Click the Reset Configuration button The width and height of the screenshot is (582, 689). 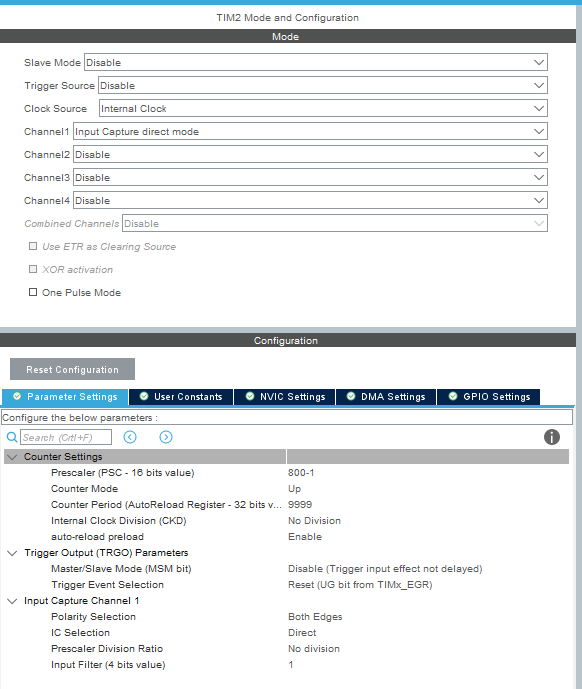click(73, 369)
